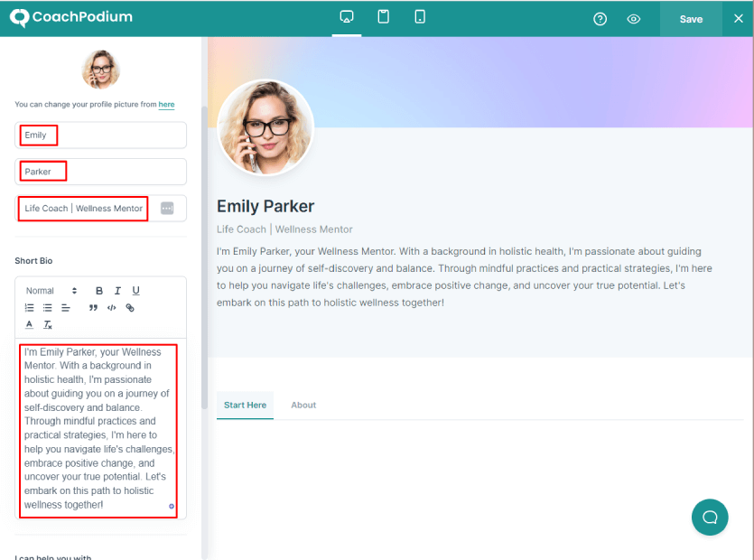Insert a code block
This screenshot has width=754, height=560.
[112, 308]
